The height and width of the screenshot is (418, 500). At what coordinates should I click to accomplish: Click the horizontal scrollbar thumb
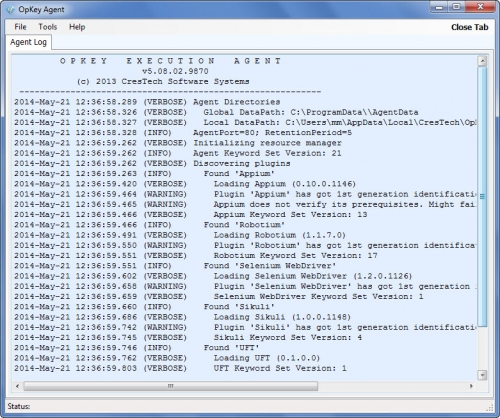coord(170,386)
